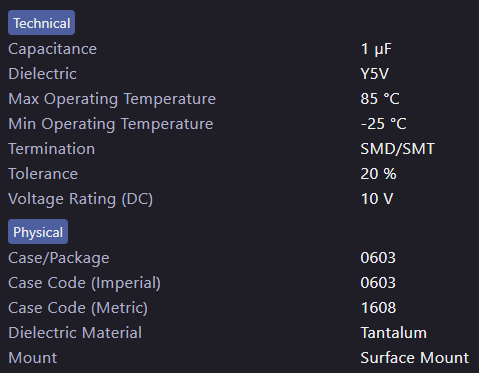This screenshot has height=373, width=479.
Task: Select the 85 °C value
Action: click(380, 99)
